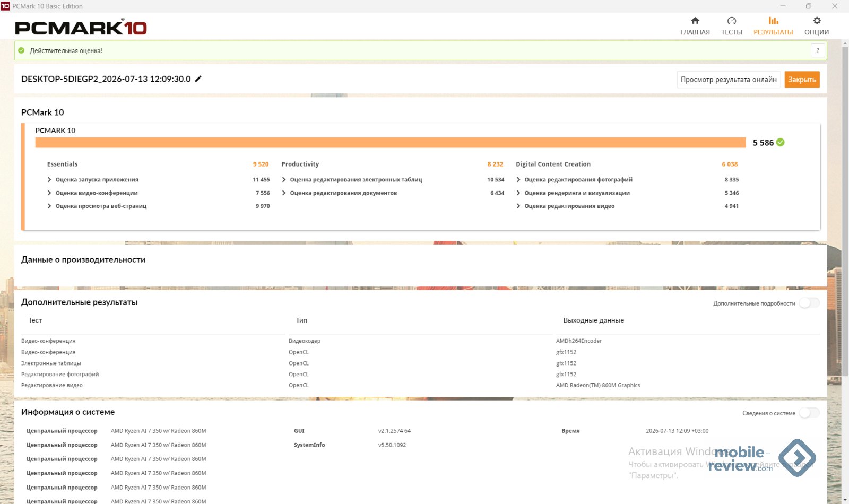Click the Productivity score 8 232
This screenshot has height=504, width=849.
(495, 164)
